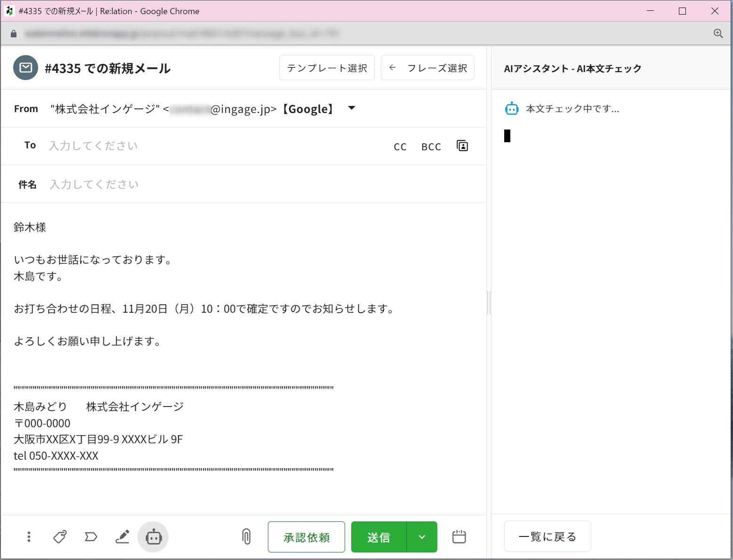Open the template selection button
733x560 pixels.
[x=327, y=68]
